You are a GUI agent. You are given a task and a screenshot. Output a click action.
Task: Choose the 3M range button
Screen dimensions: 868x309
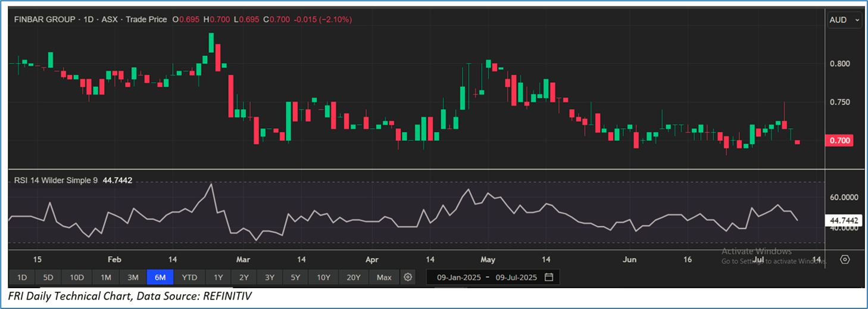pyautogui.click(x=133, y=277)
